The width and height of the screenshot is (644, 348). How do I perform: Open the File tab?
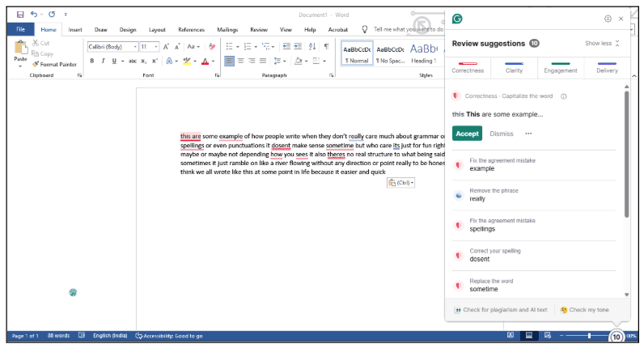pos(20,30)
